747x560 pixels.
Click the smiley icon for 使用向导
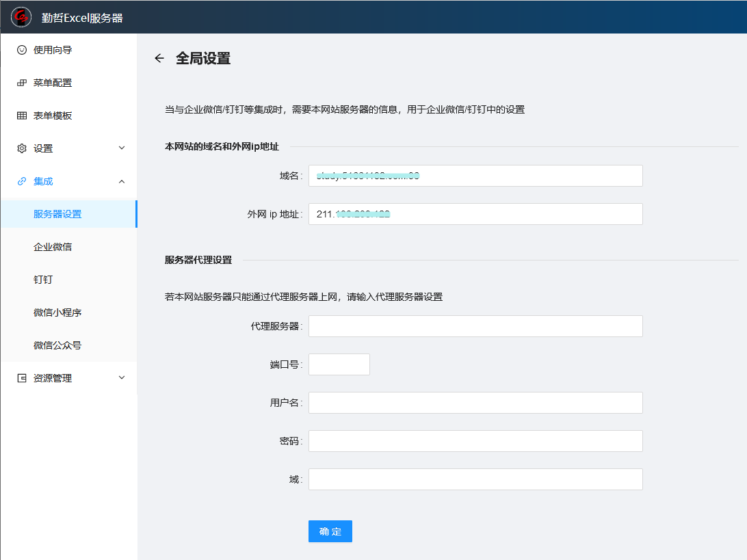pyautogui.click(x=22, y=50)
